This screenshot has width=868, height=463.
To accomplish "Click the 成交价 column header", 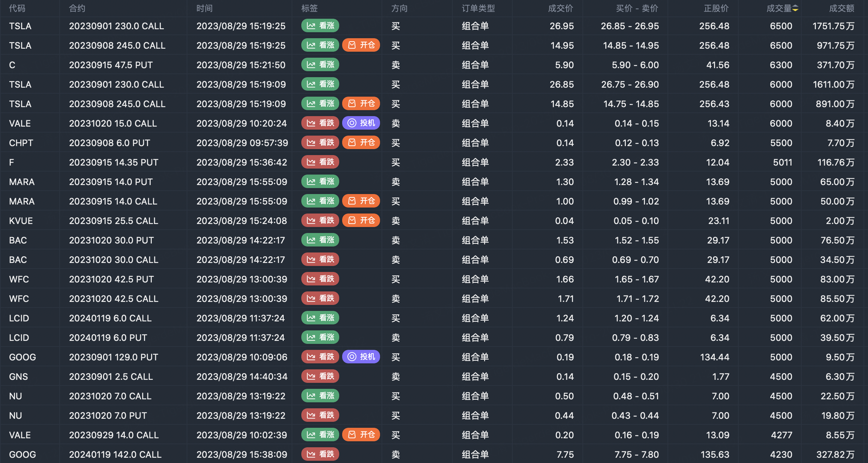I will pyautogui.click(x=560, y=9).
